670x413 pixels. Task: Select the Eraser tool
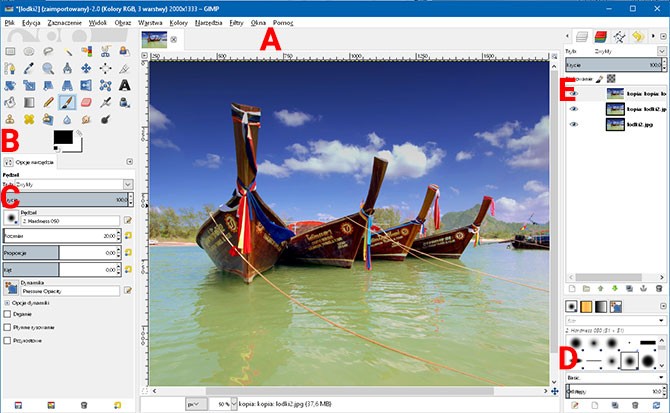[86, 103]
